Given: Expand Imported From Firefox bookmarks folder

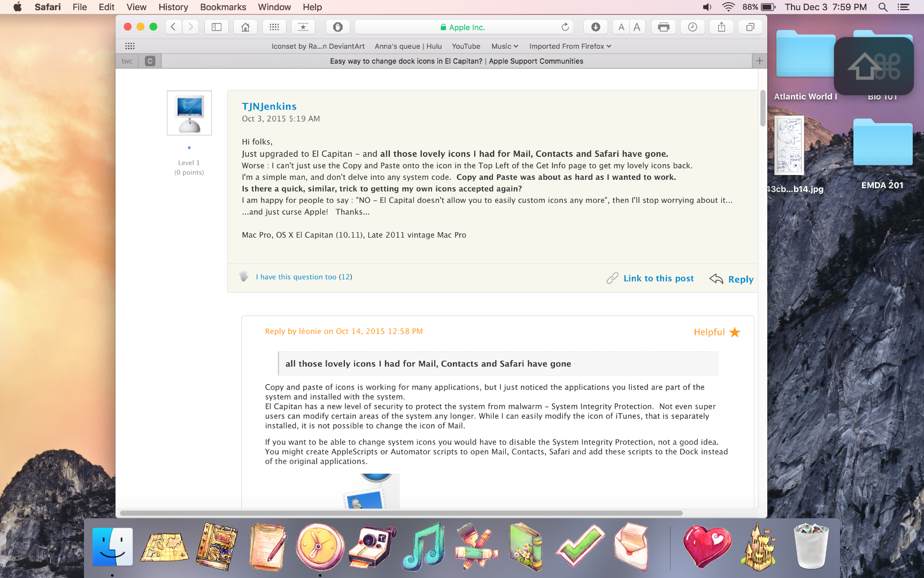Looking at the screenshot, I should click(x=570, y=47).
